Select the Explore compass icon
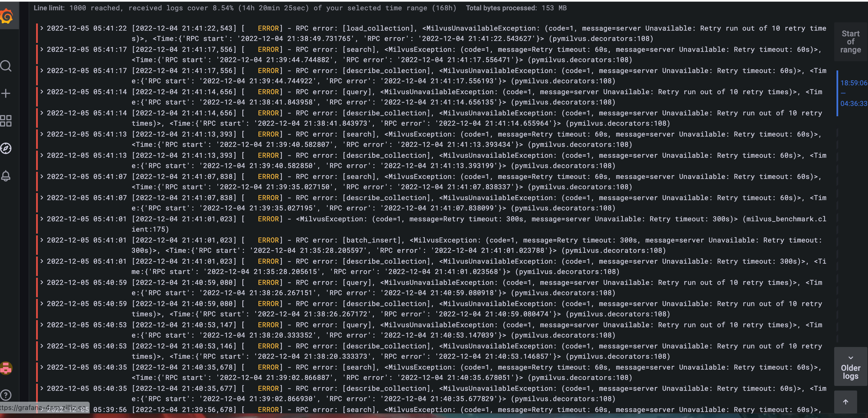This screenshot has width=868, height=418. tap(6, 148)
